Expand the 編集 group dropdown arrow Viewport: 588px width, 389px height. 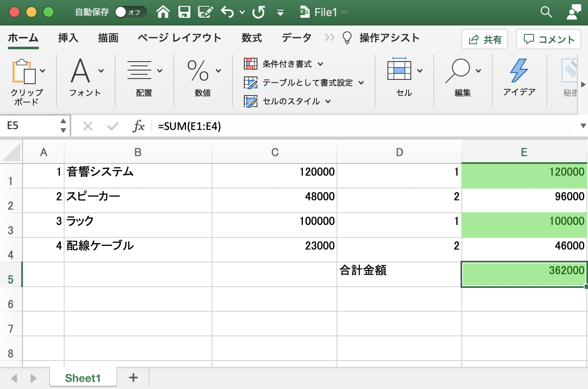tap(478, 71)
